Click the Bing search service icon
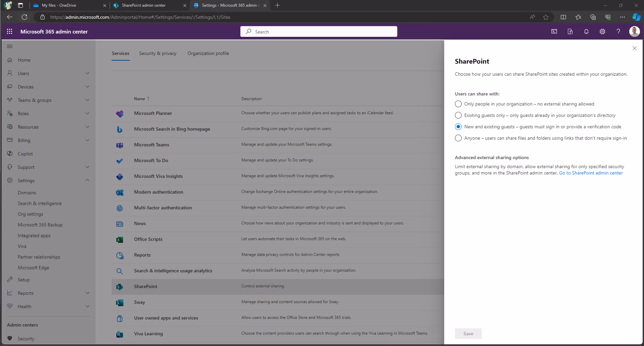Viewport: 644px width, 346px height. (x=120, y=129)
